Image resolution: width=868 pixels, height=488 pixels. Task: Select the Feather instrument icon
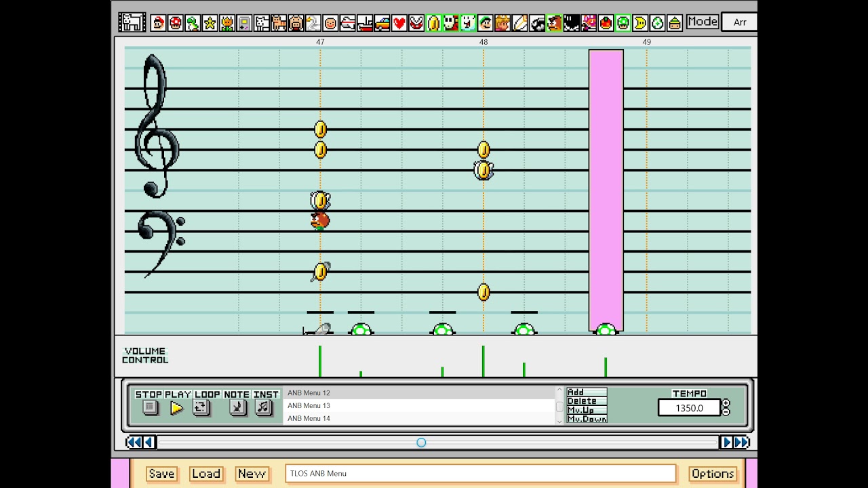(x=519, y=22)
